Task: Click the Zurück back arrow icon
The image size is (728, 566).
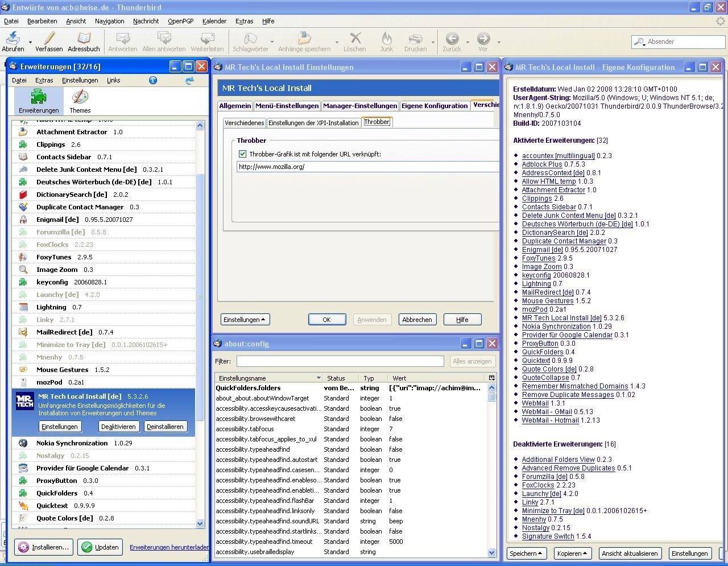Action: (x=452, y=38)
